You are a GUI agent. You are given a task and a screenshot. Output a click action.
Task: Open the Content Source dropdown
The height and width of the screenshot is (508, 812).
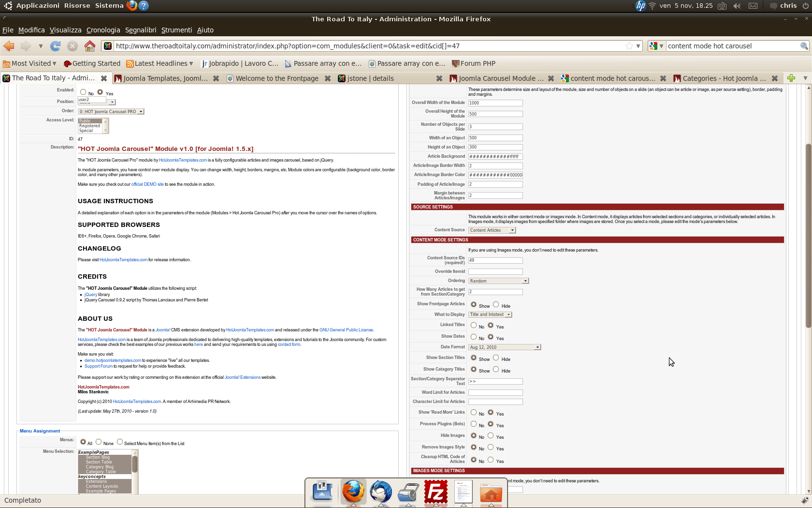point(492,230)
